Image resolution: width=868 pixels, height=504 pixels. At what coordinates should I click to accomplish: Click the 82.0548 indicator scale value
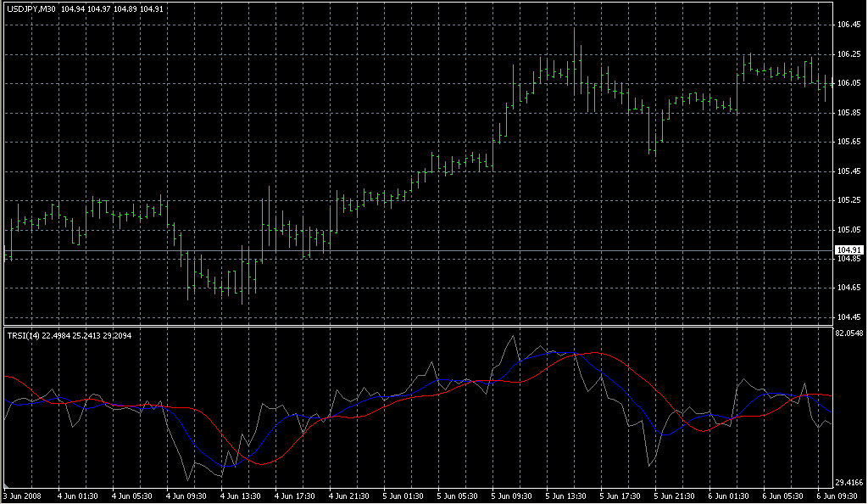pos(849,334)
